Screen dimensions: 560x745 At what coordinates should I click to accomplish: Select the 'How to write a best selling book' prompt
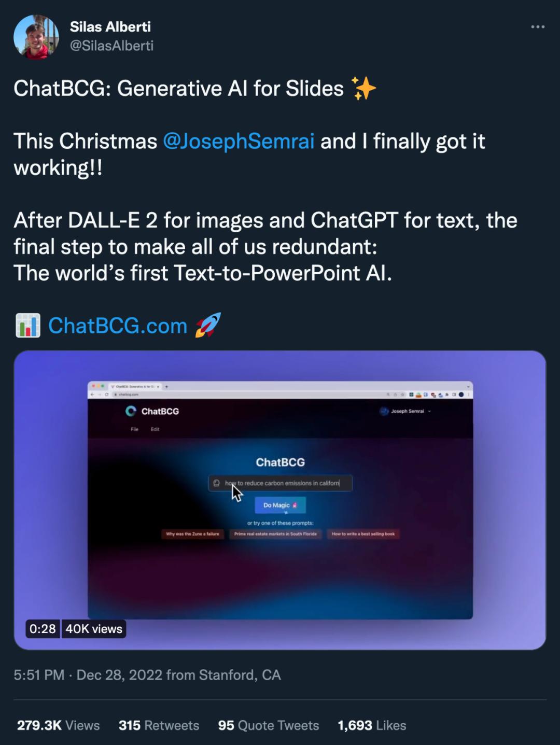pyautogui.click(x=363, y=534)
